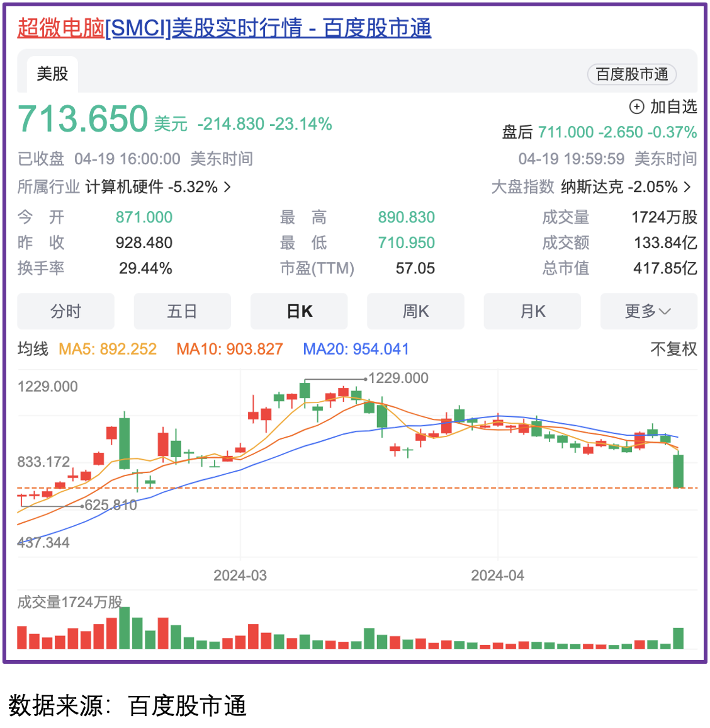Click the 2024-04 axis date label
The width and height of the screenshot is (710, 728).
(x=497, y=575)
